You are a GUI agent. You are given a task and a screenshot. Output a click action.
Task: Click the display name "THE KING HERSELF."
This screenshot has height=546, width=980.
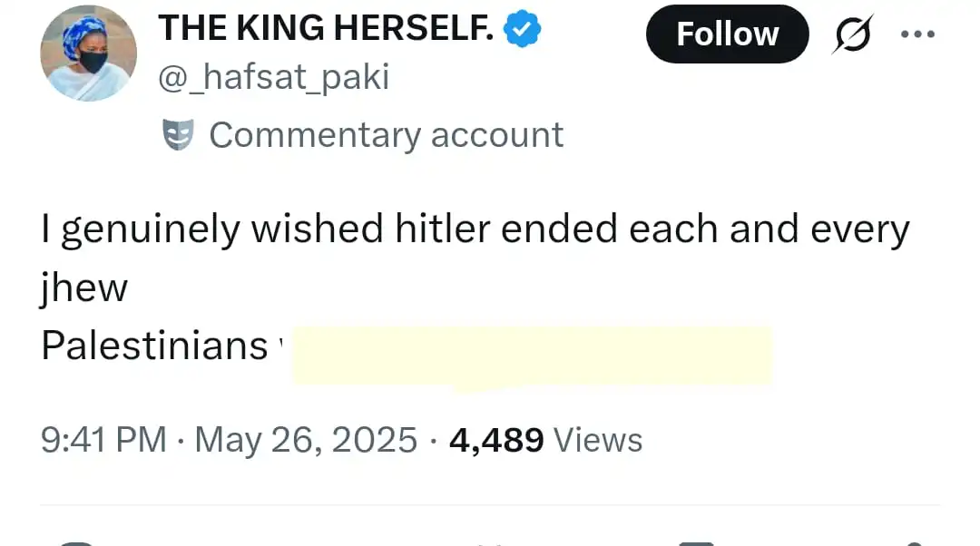coord(326,29)
